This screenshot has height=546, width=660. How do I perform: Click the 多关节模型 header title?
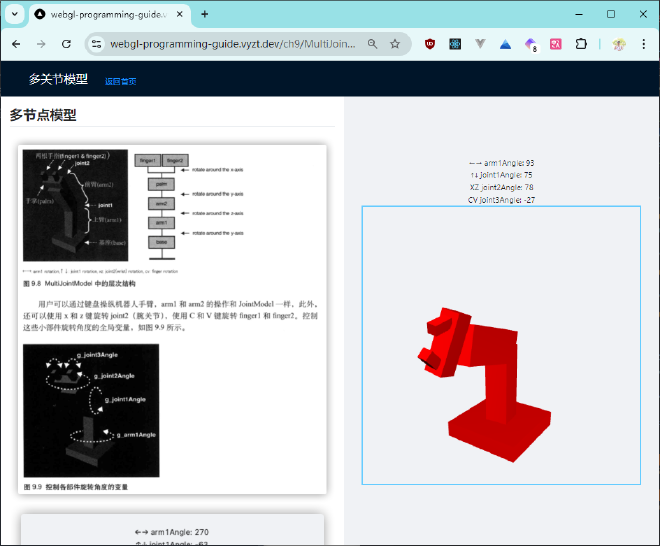[x=58, y=79]
